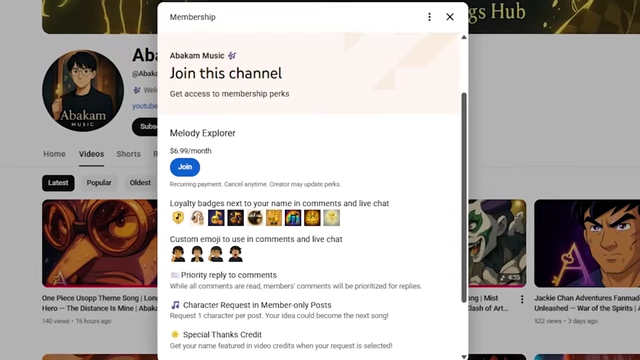Viewport: 640px width, 360px height.
Task: Open three-dot menu beside the Mist video
Action: click(522, 299)
